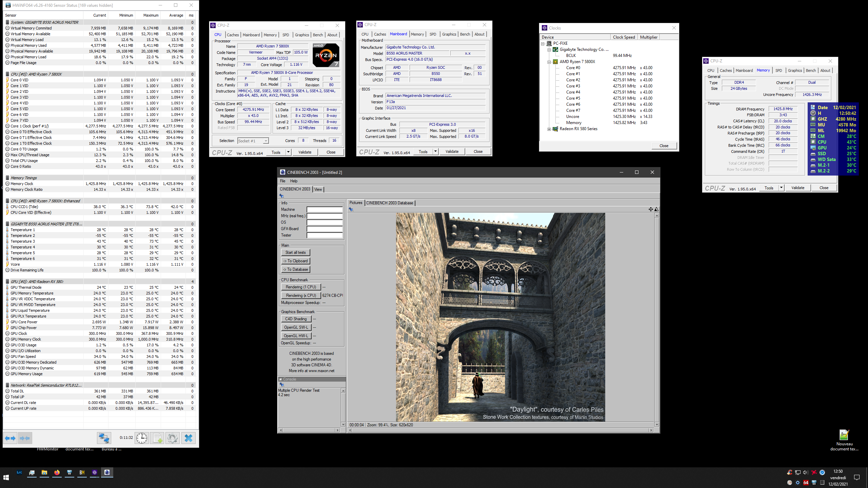Run OpenGL HW-L benchmark
The height and width of the screenshot is (488, 868).
pyautogui.click(x=296, y=336)
